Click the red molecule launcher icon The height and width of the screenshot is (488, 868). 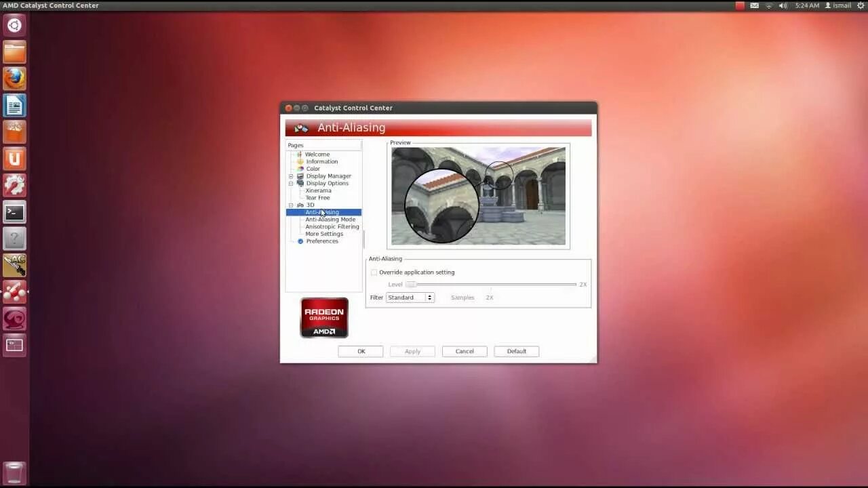click(14, 292)
